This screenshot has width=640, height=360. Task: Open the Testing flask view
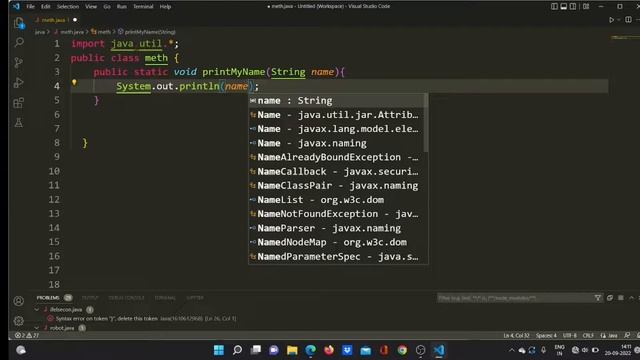19,122
